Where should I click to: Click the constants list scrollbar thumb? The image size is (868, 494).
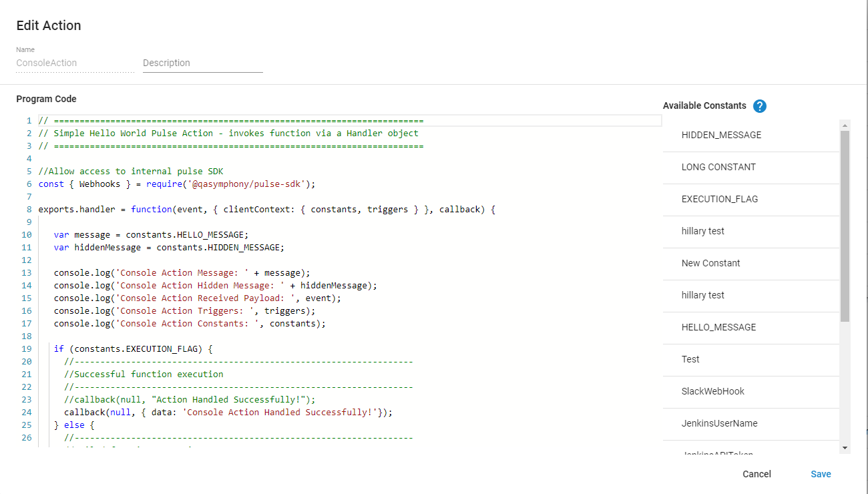(845, 226)
